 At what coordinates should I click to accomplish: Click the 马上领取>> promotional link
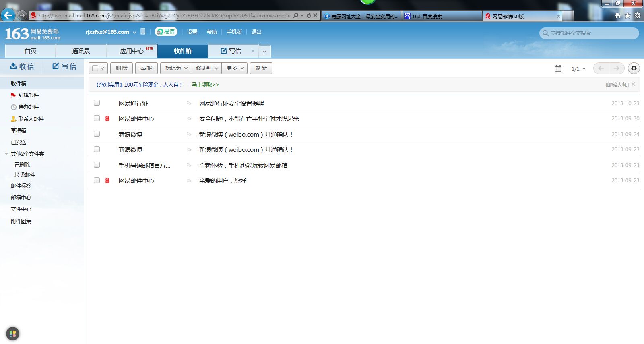(205, 85)
